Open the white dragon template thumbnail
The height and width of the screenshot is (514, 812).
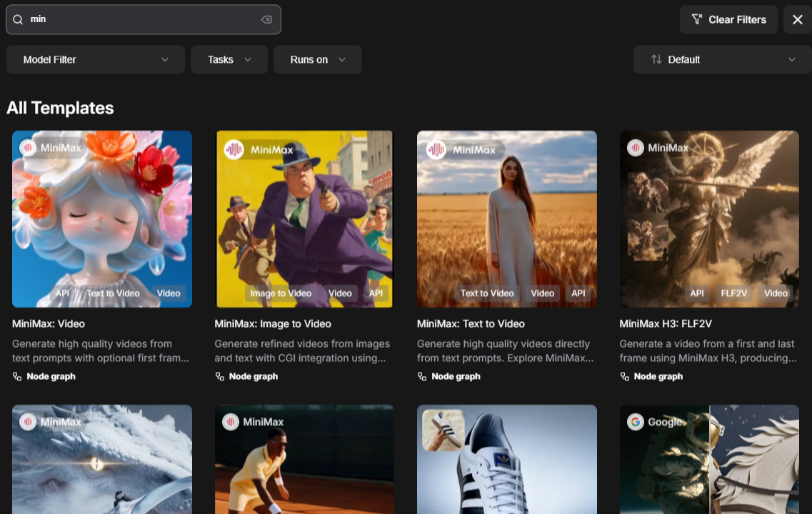102,460
